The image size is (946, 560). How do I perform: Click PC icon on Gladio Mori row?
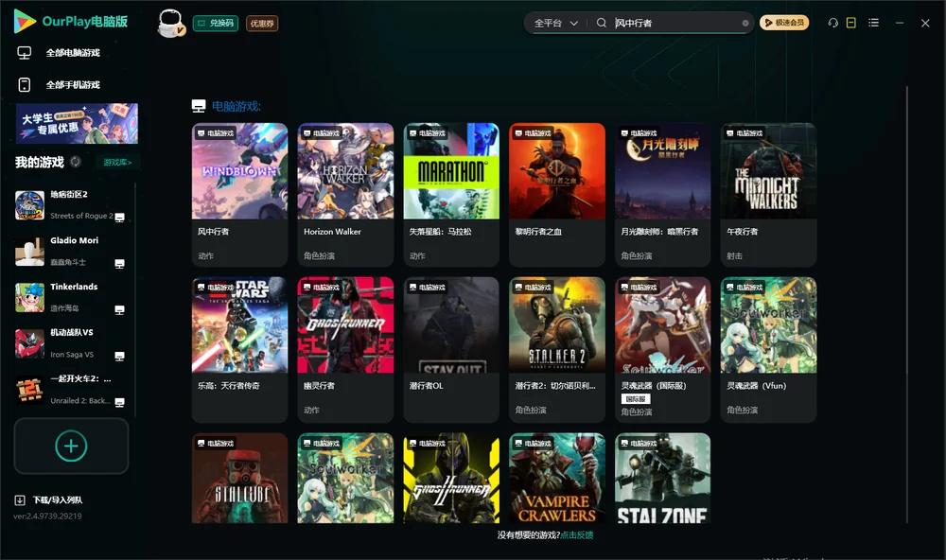(x=119, y=264)
